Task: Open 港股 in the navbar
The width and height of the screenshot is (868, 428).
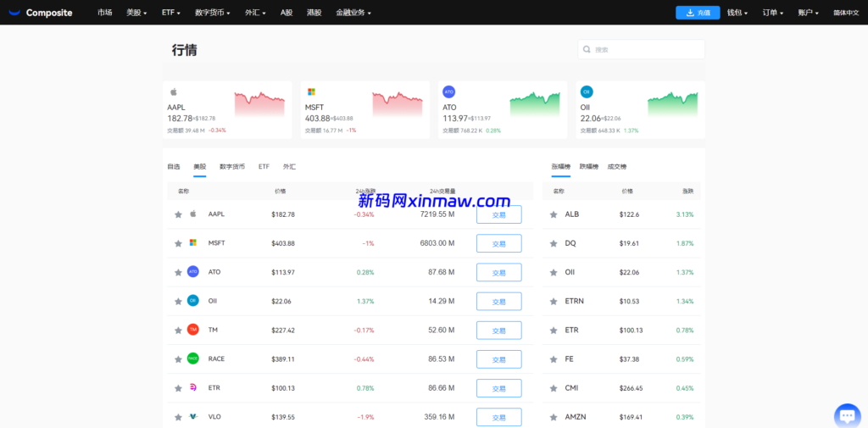Action: click(314, 12)
